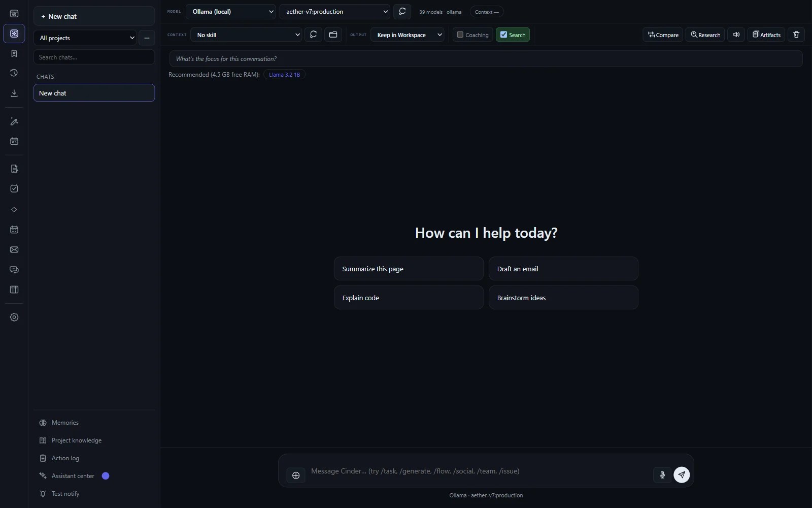This screenshot has height=508, width=812.
Task: Open the chat bubbles sidebar icon
Action: click(14, 270)
